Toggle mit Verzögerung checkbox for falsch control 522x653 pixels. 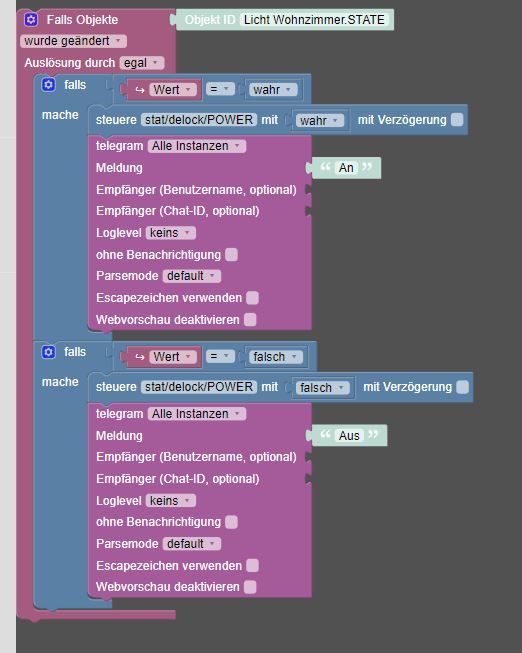(x=462, y=387)
